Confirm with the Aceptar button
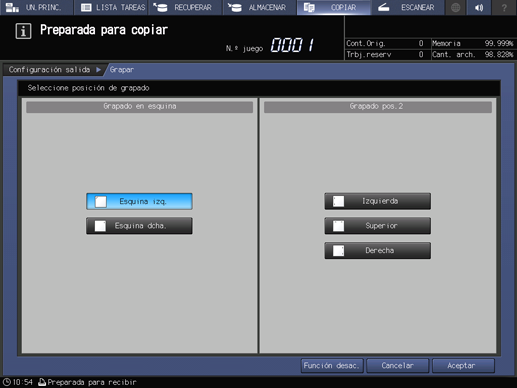This screenshot has height=388, width=517. tap(463, 366)
